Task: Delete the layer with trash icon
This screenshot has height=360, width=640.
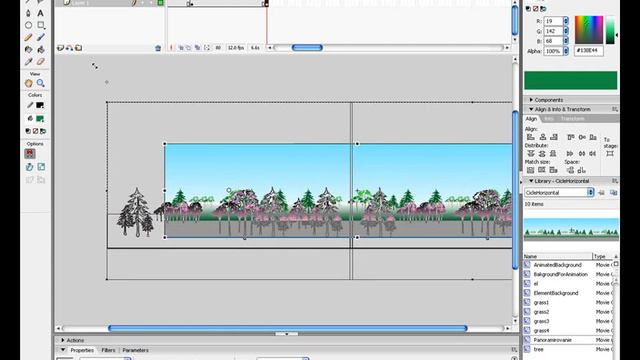Action: point(158,48)
